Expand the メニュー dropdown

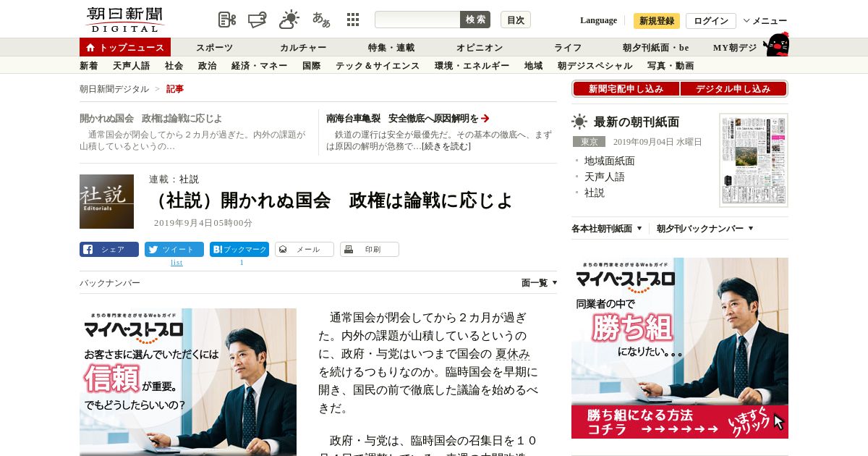point(765,21)
